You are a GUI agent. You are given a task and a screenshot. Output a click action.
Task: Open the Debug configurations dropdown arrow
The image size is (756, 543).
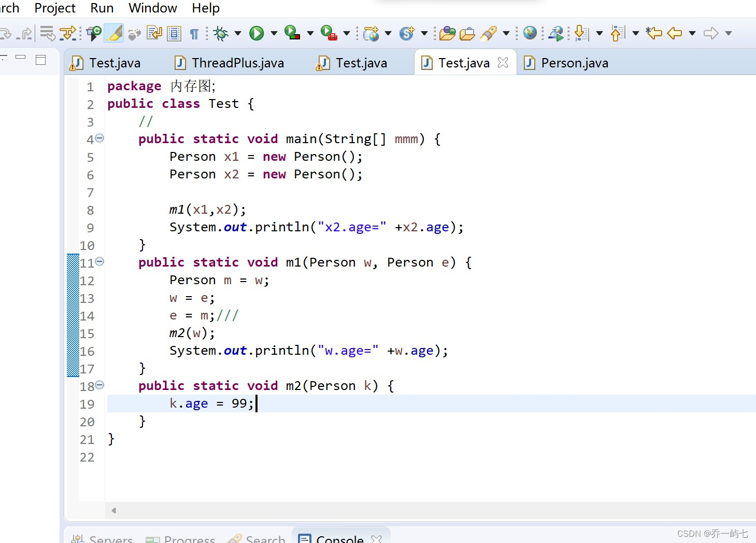(x=238, y=34)
